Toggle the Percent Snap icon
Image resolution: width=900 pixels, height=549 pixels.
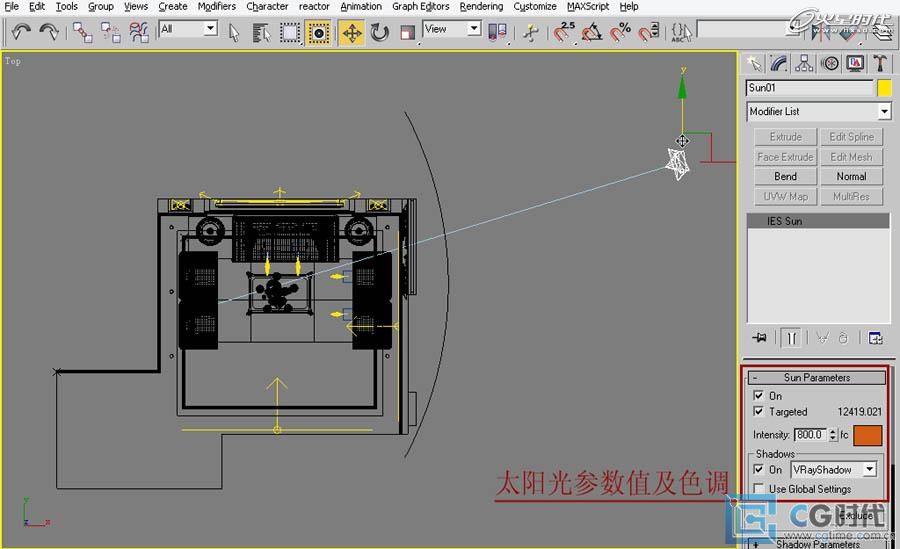pyautogui.click(x=620, y=32)
